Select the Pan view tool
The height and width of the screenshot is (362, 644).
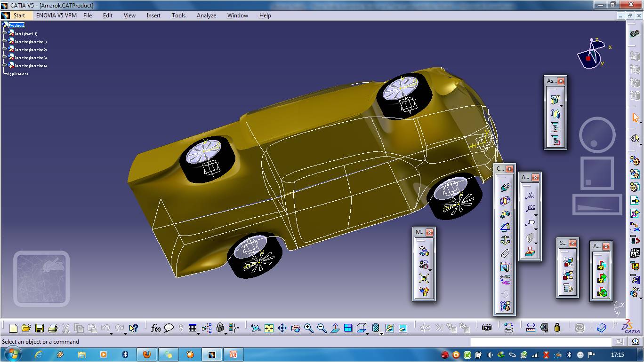coord(282,328)
